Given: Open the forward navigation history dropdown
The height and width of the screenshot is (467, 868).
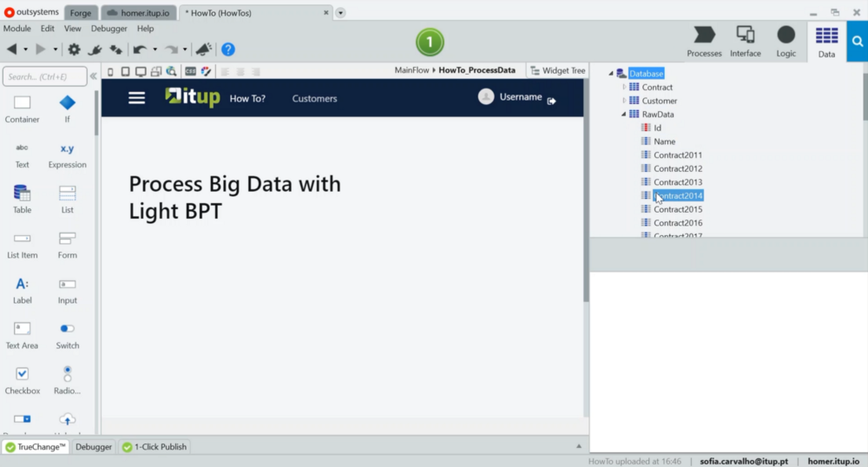Looking at the screenshot, I should [56, 49].
